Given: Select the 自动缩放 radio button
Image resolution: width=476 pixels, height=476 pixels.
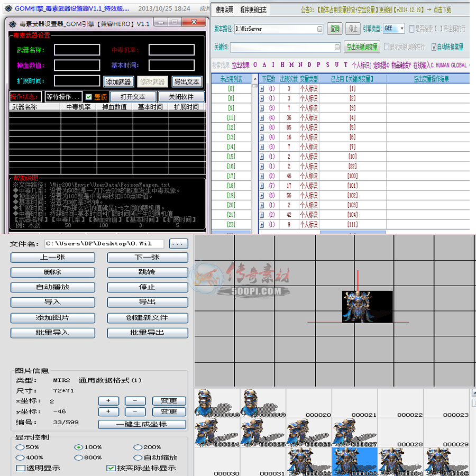Looking at the screenshot, I should [x=138, y=457].
